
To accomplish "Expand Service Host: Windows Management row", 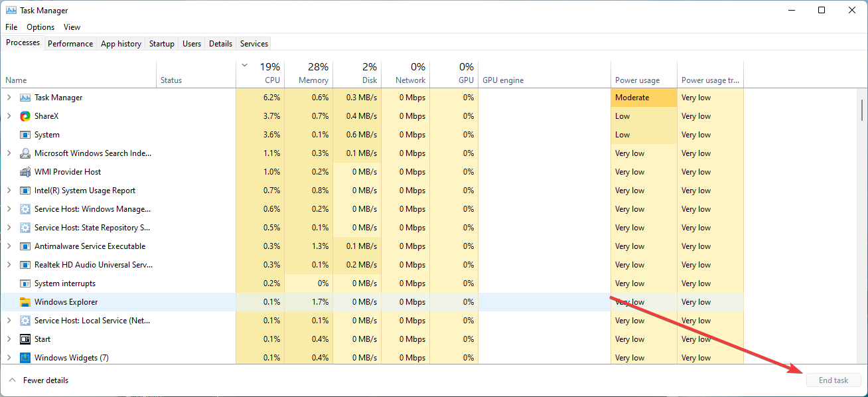I will point(9,209).
